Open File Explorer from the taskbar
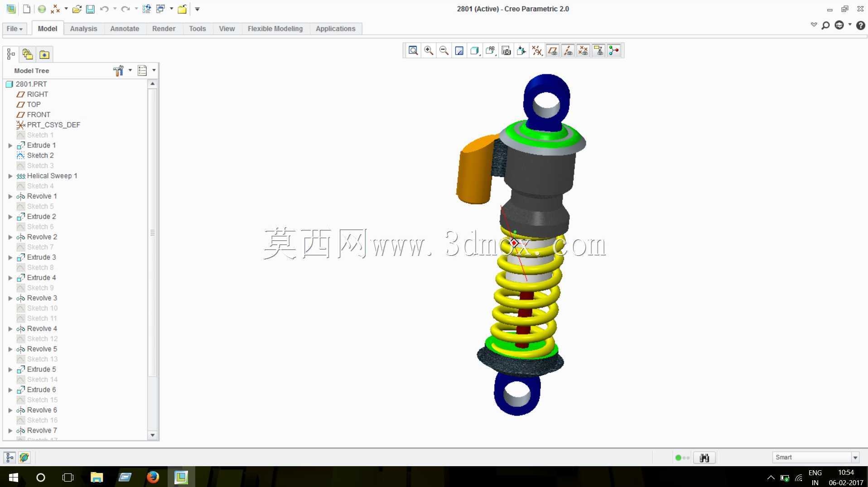This screenshot has width=868, height=487. point(96,477)
